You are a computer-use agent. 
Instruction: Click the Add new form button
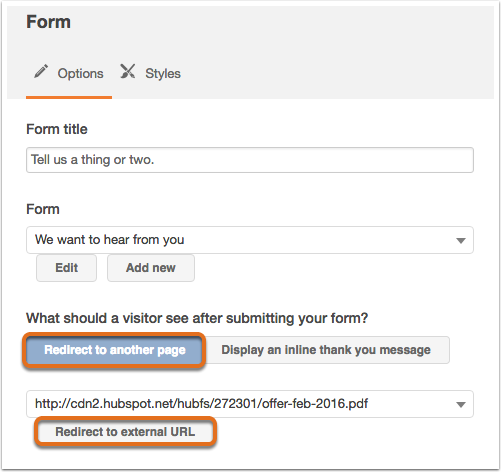[x=151, y=268]
